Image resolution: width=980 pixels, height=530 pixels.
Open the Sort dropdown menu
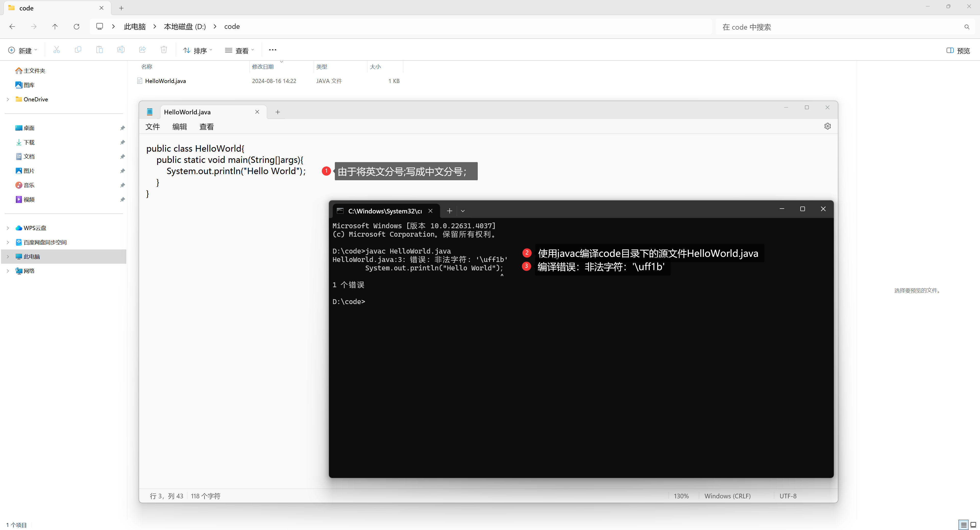pos(198,51)
